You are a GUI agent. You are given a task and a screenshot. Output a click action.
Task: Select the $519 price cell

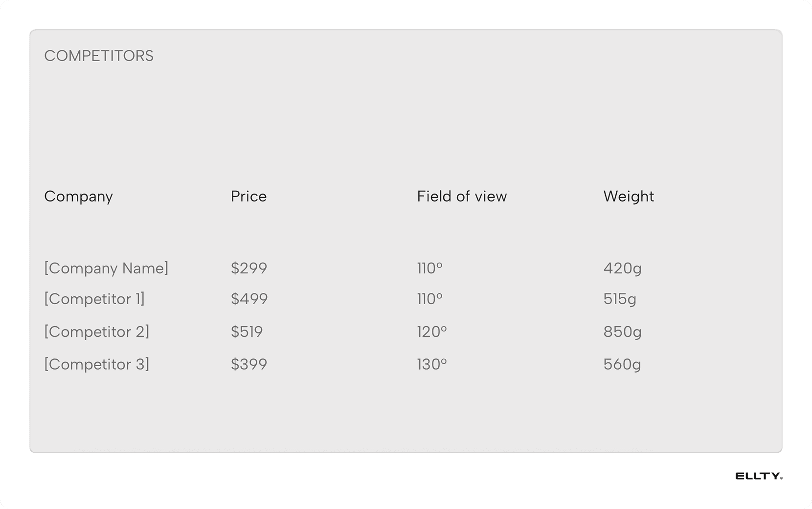click(247, 332)
